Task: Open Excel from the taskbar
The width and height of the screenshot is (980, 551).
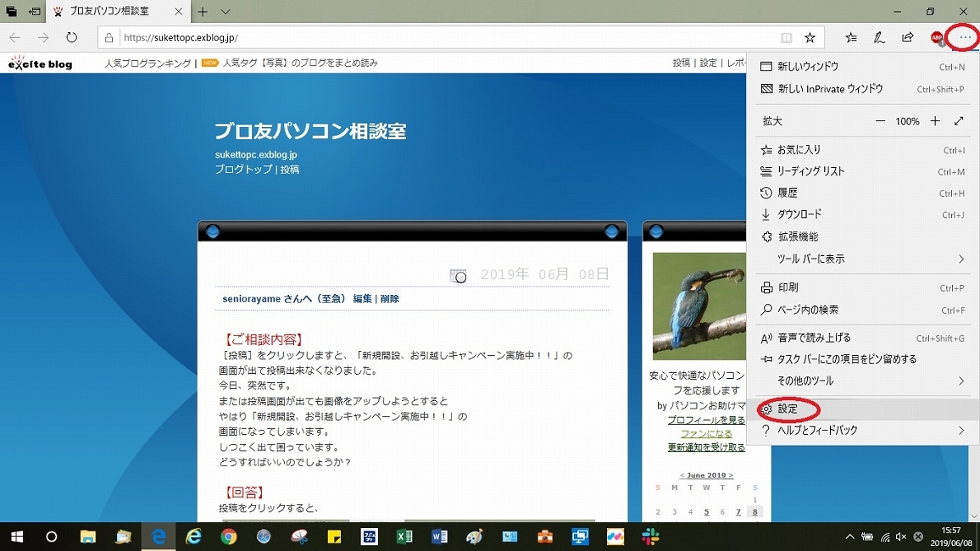Action: tap(404, 537)
